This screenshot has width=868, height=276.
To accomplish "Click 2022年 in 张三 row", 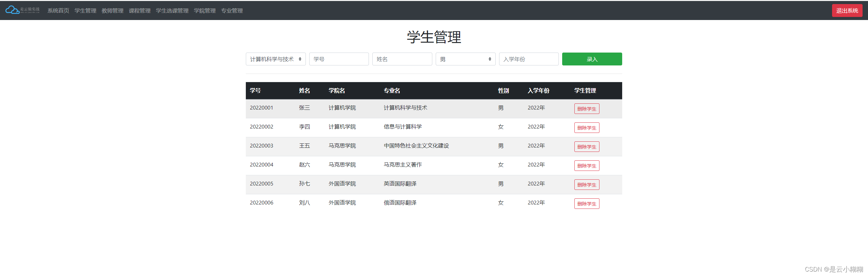I will click(536, 108).
